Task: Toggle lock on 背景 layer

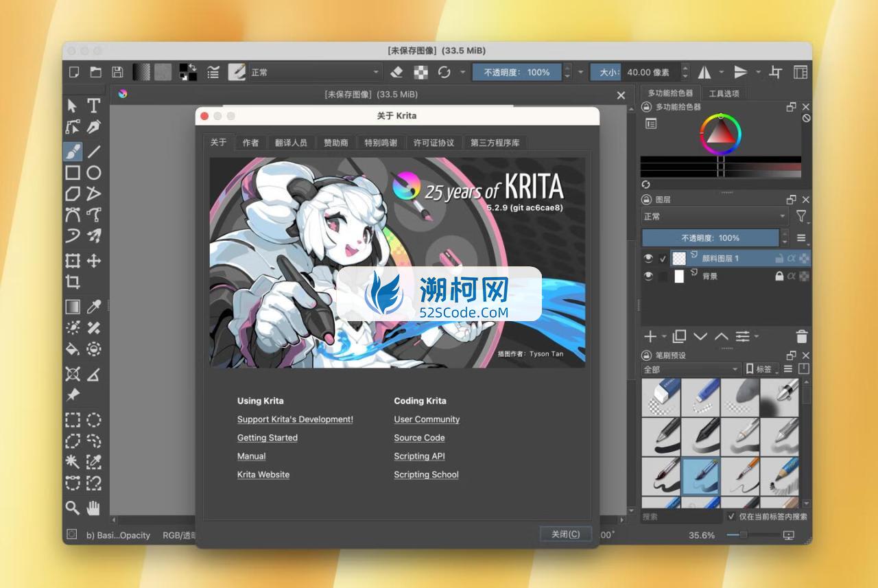Action: pos(779,276)
